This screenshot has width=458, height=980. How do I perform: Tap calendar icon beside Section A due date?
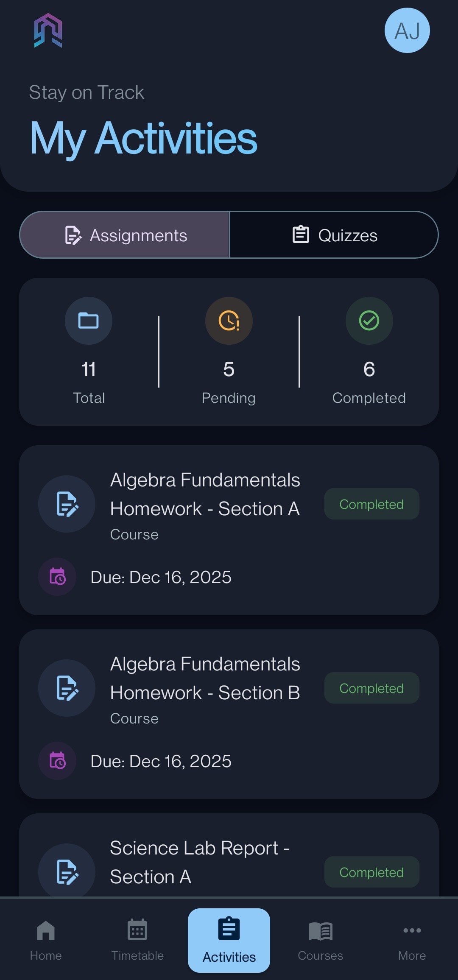58,577
